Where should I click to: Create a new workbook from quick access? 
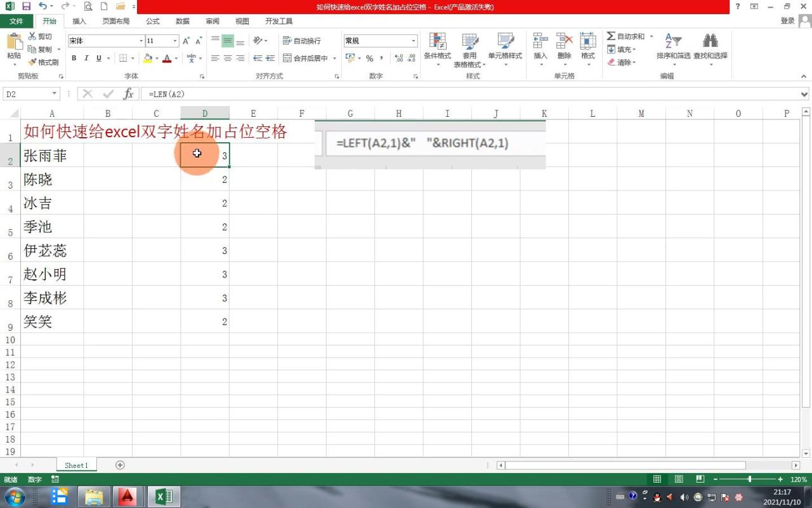coord(104,6)
